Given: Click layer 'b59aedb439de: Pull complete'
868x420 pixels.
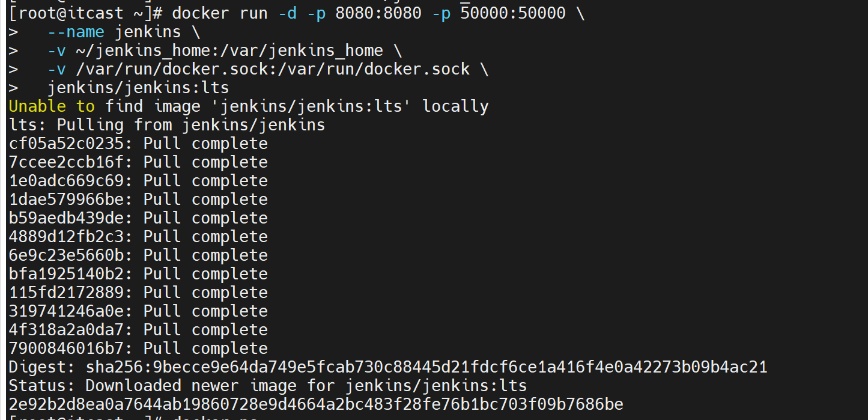Looking at the screenshot, I should point(138,218).
